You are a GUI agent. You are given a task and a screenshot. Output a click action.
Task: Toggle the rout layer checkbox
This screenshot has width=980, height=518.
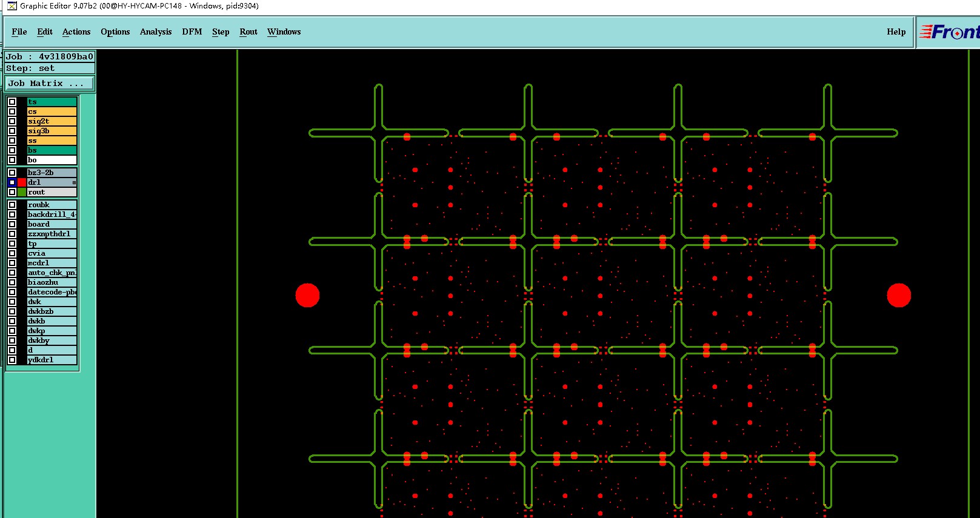pos(12,192)
